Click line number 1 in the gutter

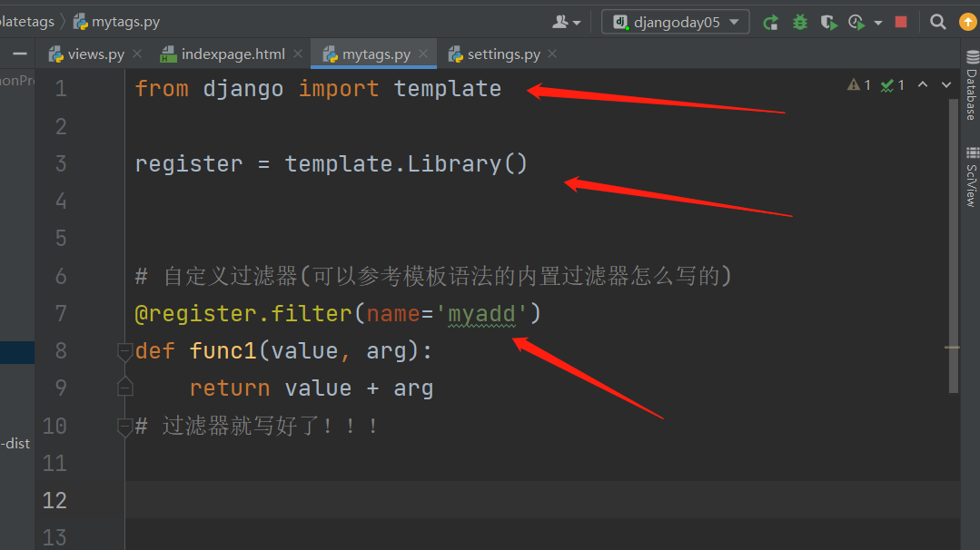coord(61,89)
